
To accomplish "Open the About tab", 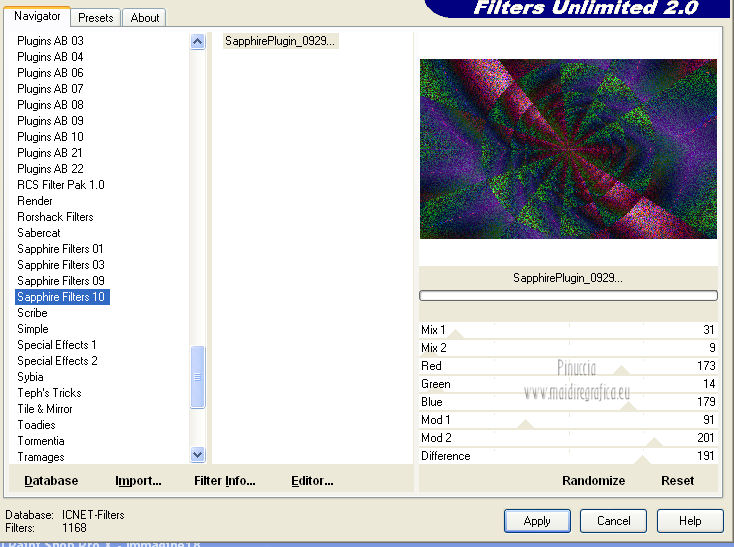I will point(145,18).
